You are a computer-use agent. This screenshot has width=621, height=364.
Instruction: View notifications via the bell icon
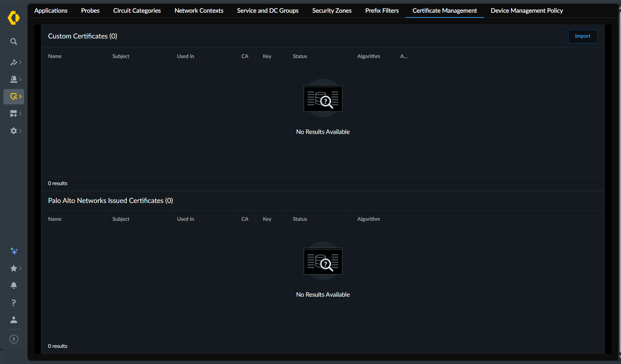[14, 285]
